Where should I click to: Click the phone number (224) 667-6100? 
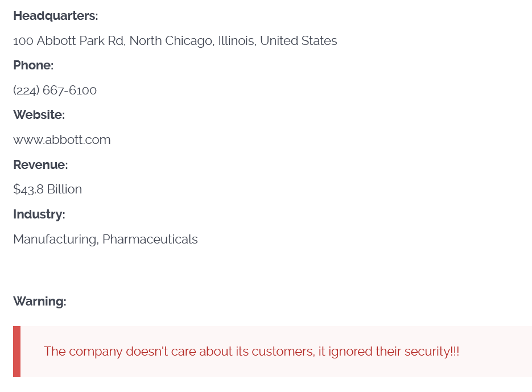tap(55, 90)
